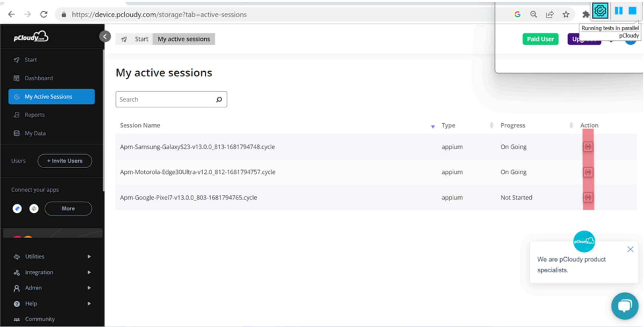Viewport: 644px width, 327px height.
Task: Bookmark the page with the star icon
Action: click(x=566, y=15)
